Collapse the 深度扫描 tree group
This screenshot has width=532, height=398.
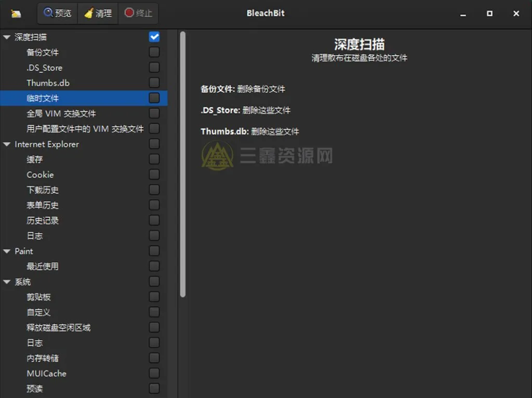[x=7, y=37]
